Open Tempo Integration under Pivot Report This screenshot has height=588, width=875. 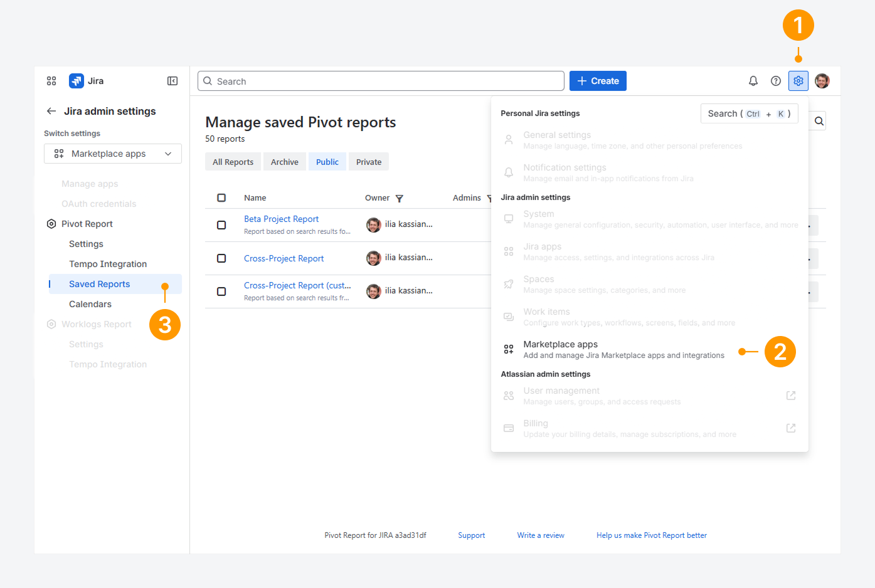[108, 264]
